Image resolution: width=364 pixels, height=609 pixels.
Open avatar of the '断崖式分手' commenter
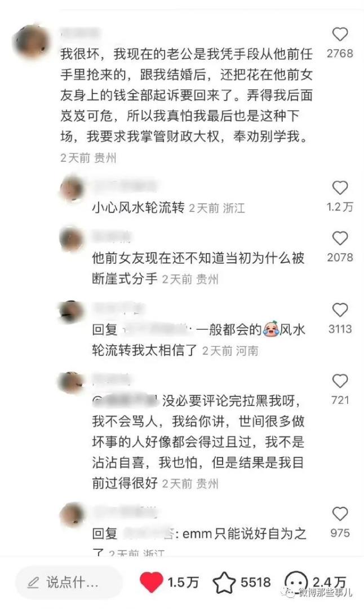(x=72, y=238)
